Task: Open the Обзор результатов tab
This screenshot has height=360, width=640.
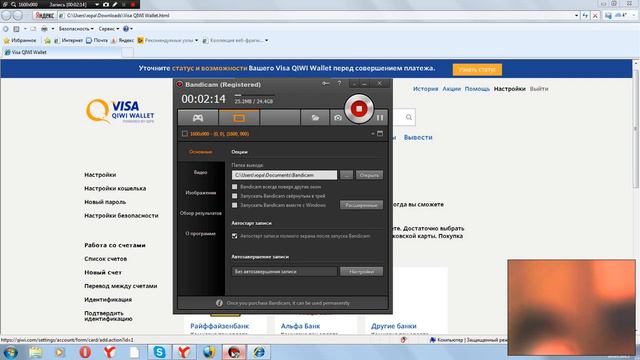Action: click(x=200, y=213)
